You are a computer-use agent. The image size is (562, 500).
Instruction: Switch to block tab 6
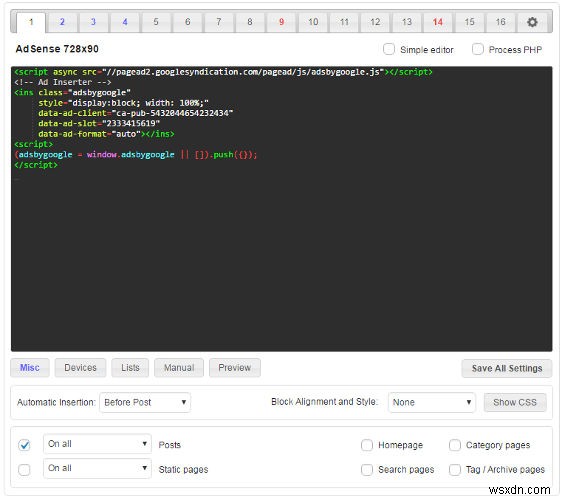coord(187,22)
